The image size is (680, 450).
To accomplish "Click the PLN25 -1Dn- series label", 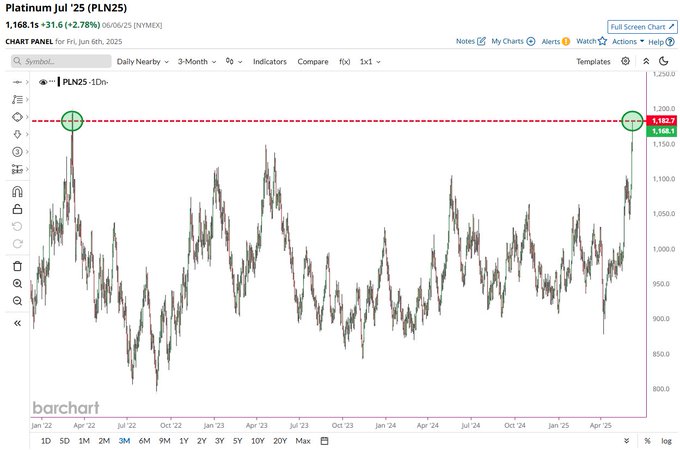I will point(85,82).
